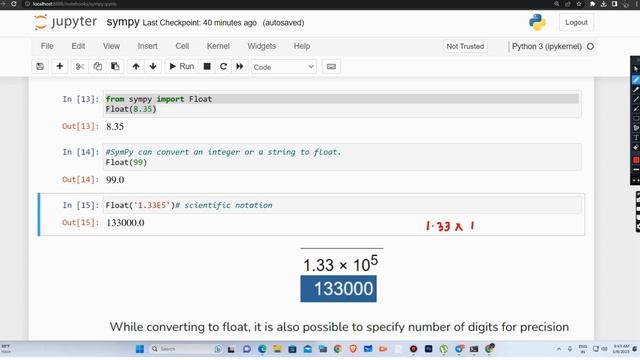
Task: Open the command palette keyboard icon
Action: tap(331, 67)
